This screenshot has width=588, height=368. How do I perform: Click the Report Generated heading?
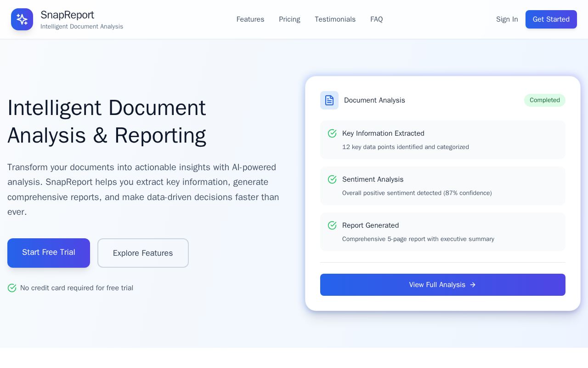click(370, 225)
